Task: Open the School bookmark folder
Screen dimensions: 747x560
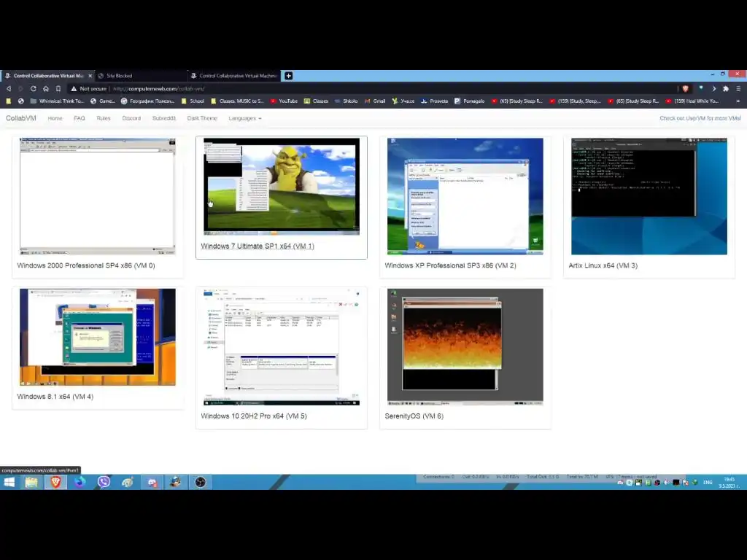Action: [x=193, y=101]
